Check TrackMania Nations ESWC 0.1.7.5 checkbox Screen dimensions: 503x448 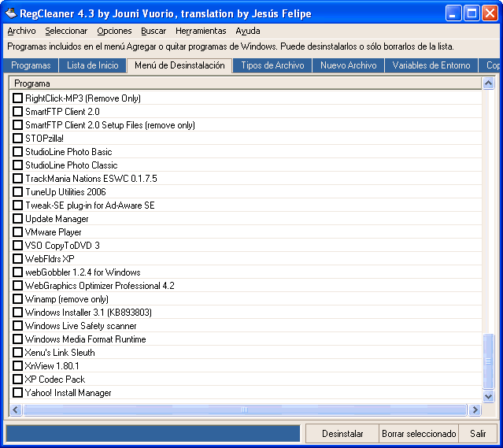point(17,179)
